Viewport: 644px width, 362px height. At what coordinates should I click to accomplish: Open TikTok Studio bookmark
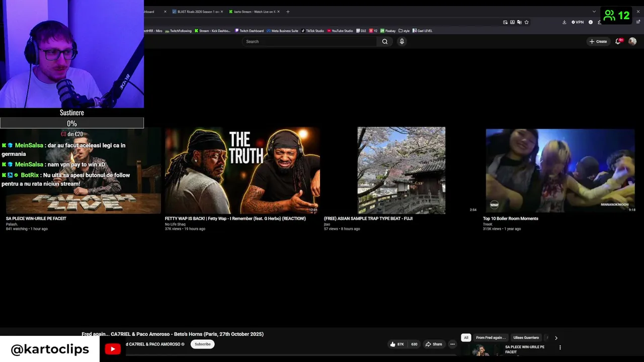[x=312, y=31]
